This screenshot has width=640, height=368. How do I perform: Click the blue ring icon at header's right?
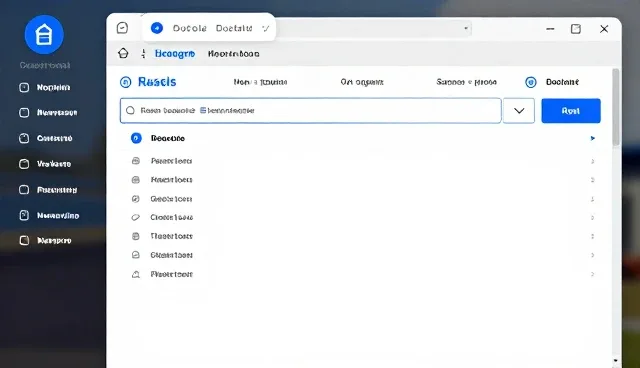531,82
